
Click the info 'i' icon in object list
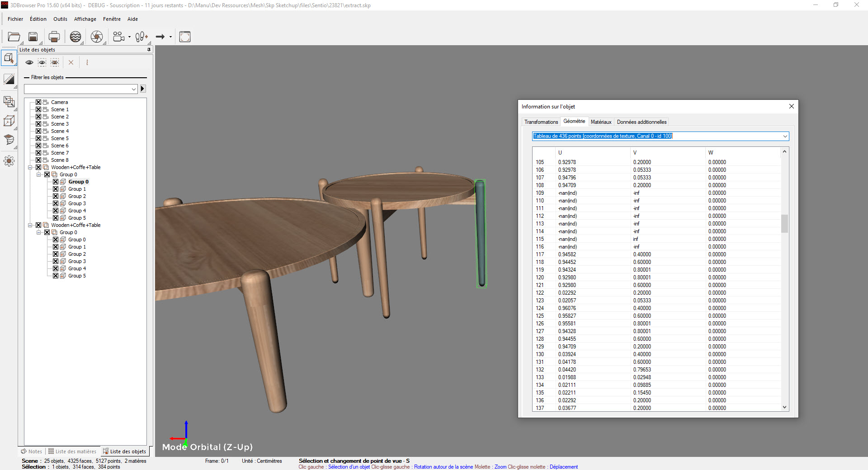(87, 62)
